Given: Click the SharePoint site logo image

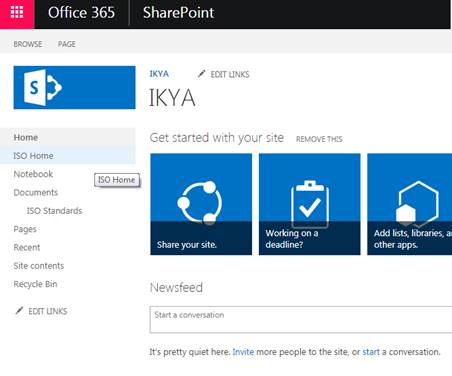Looking at the screenshot, I should point(75,87).
